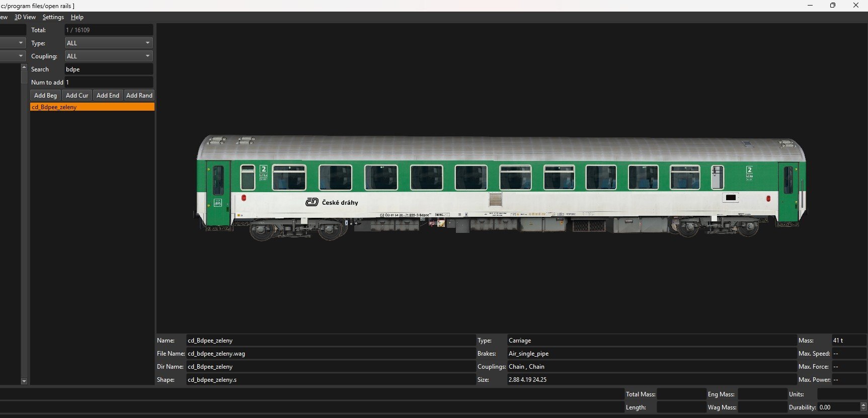The image size is (868, 418).
Task: Click the Add Cur button
Action: [77, 96]
